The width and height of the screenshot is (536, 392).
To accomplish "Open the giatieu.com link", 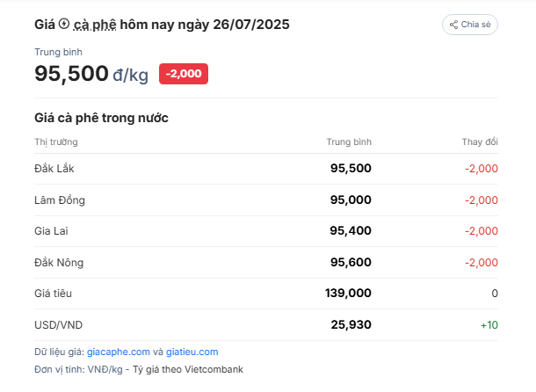I will point(192,352).
